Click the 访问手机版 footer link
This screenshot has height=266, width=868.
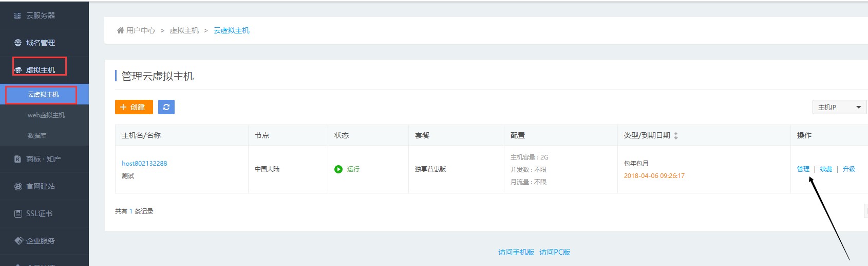516,252
